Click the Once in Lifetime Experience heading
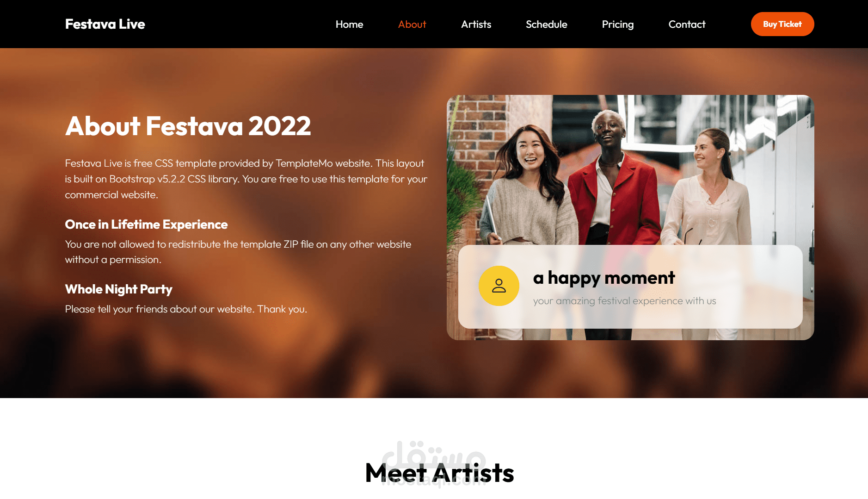 pos(146,225)
